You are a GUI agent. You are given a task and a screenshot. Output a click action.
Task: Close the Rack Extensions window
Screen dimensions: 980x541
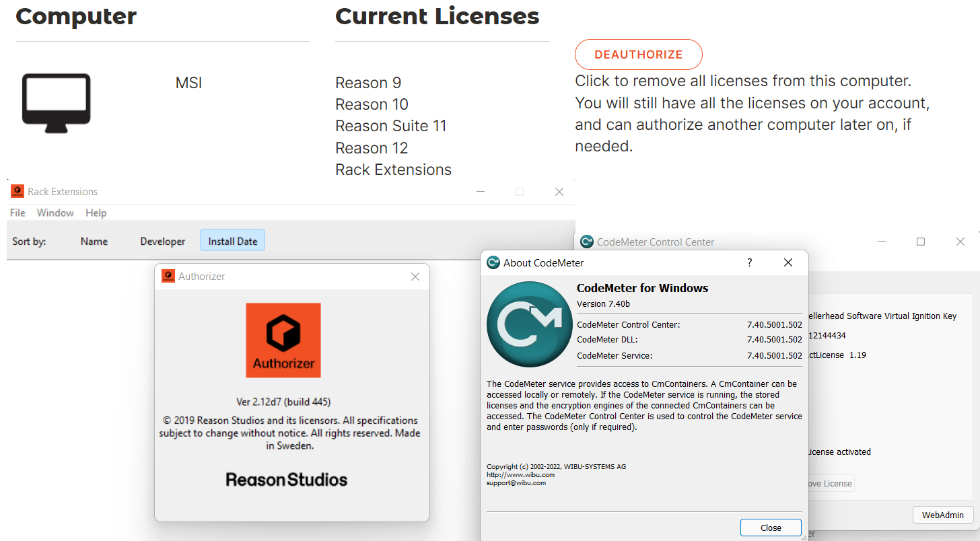[x=559, y=192]
